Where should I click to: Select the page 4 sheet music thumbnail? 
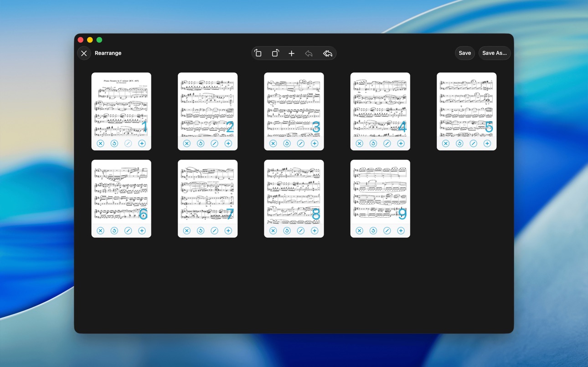[x=380, y=105]
